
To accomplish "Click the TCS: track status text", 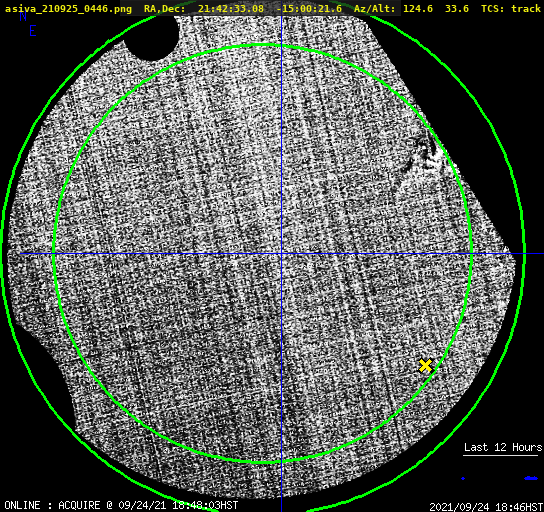I will click(x=511, y=9).
